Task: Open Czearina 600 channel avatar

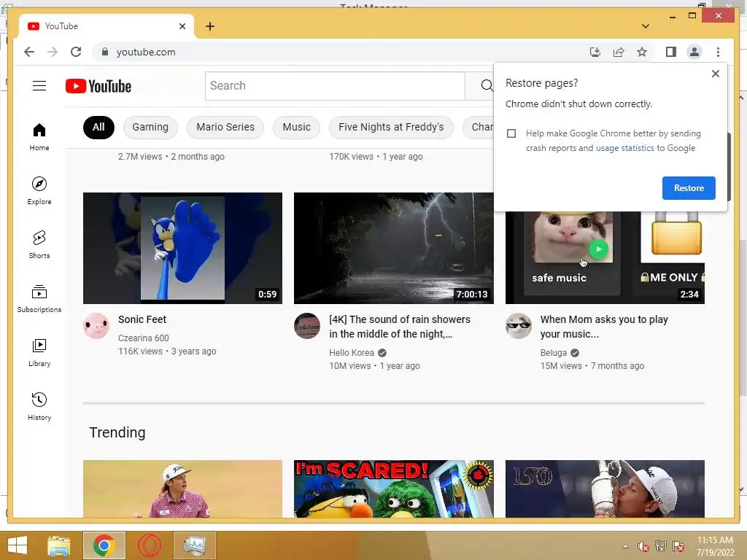Action: pos(96,326)
